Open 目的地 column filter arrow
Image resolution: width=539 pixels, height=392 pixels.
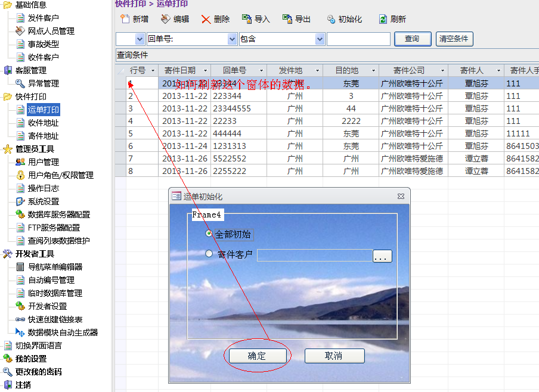click(373, 71)
